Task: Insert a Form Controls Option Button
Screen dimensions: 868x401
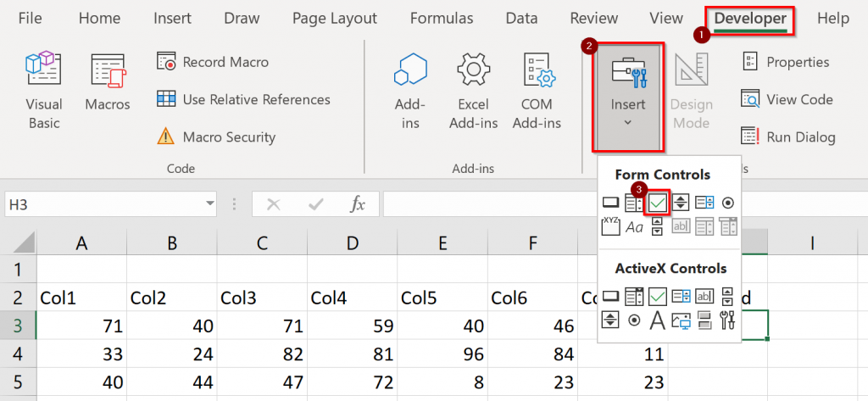Action: [x=727, y=203]
